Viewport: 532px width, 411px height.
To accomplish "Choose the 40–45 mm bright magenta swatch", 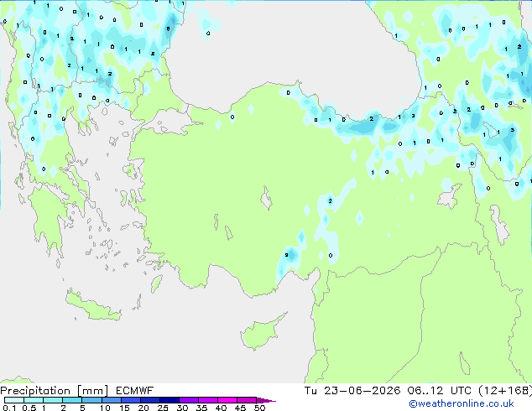I will click(227, 400).
